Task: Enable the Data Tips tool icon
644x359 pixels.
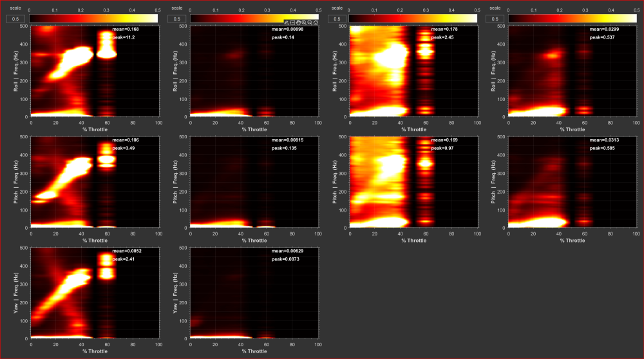Action: (292, 23)
